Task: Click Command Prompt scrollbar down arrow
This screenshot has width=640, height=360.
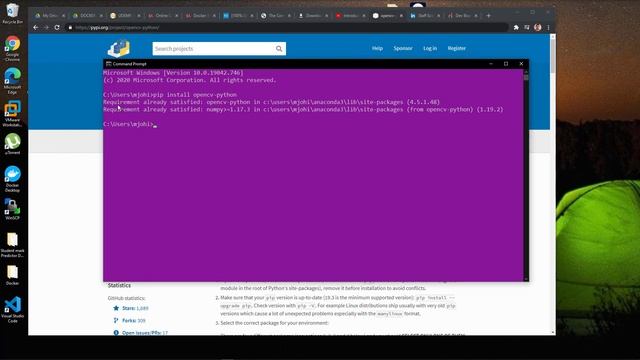Action: click(x=526, y=279)
